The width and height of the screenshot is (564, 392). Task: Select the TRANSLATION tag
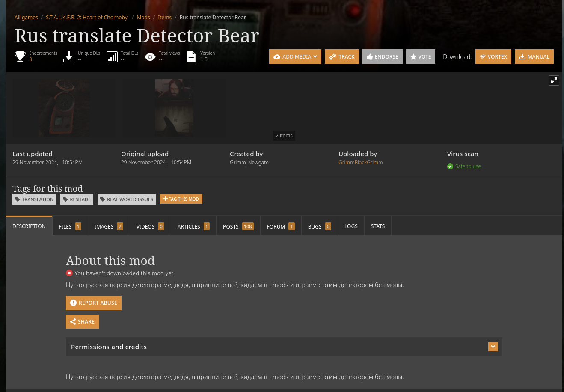[34, 199]
